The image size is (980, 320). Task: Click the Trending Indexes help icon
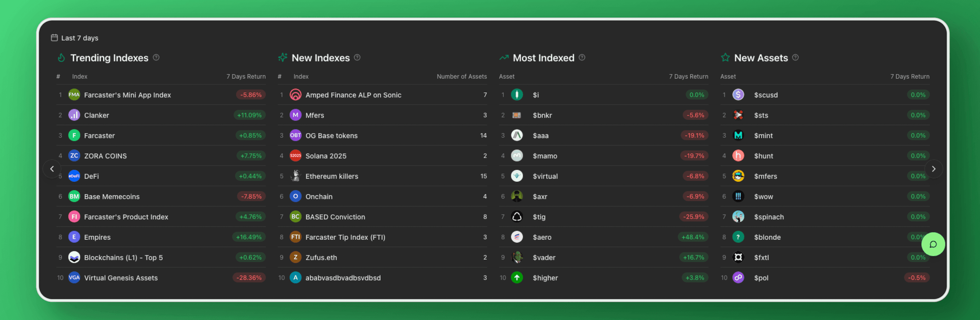point(156,57)
